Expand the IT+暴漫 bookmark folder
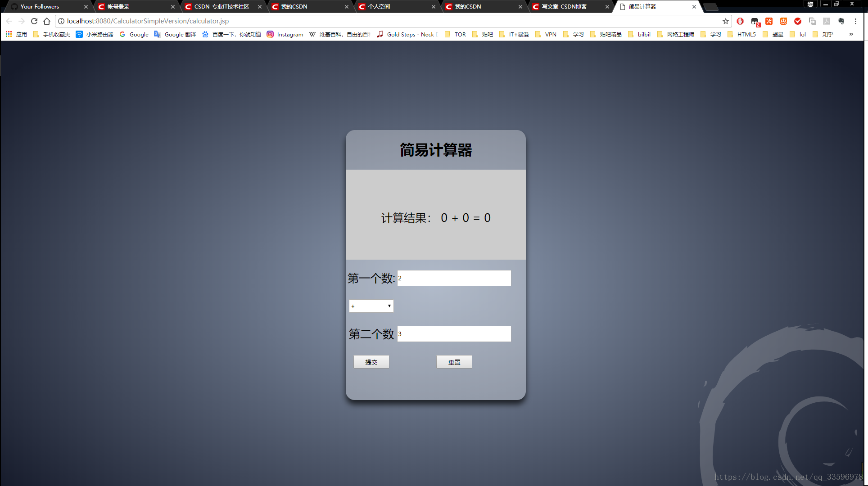This screenshot has height=486, width=868. coord(514,34)
